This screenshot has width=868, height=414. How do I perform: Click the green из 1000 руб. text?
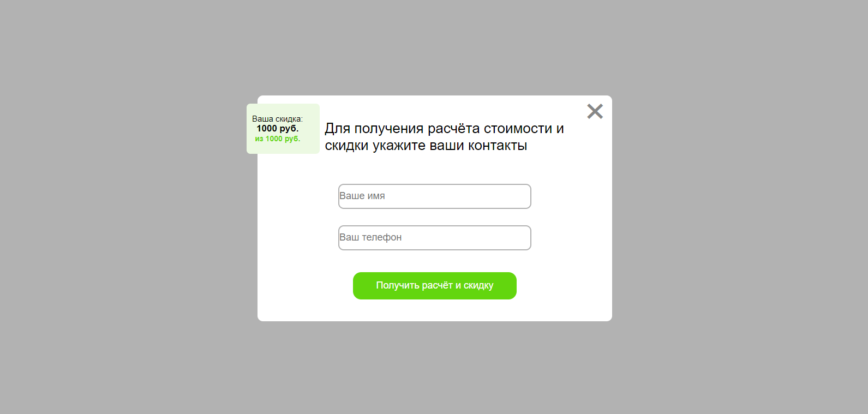tap(278, 139)
